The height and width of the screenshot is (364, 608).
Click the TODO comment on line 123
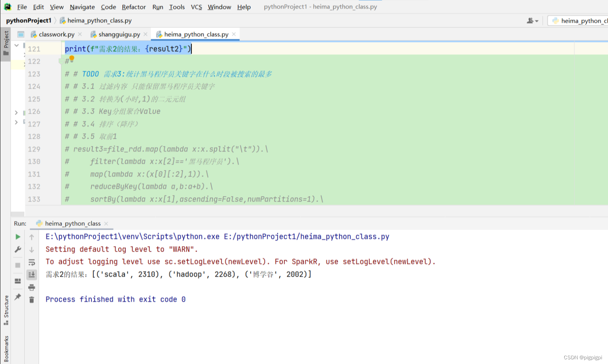click(168, 74)
